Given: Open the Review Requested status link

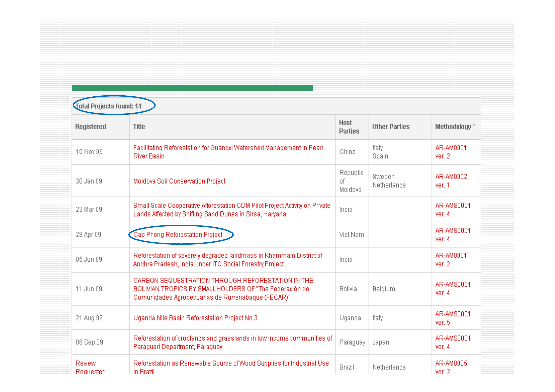Looking at the screenshot, I should [91, 367].
